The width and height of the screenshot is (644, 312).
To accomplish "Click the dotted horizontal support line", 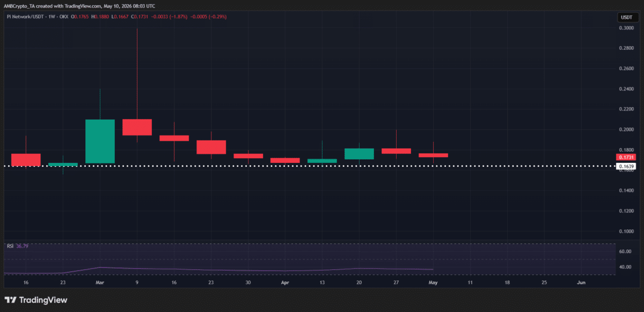I will pos(309,166).
